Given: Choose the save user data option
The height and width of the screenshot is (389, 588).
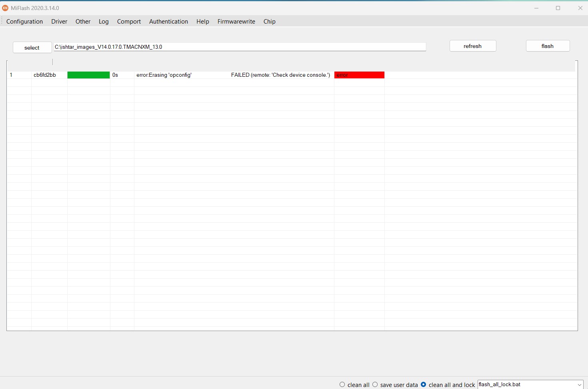Looking at the screenshot, I should point(375,385).
